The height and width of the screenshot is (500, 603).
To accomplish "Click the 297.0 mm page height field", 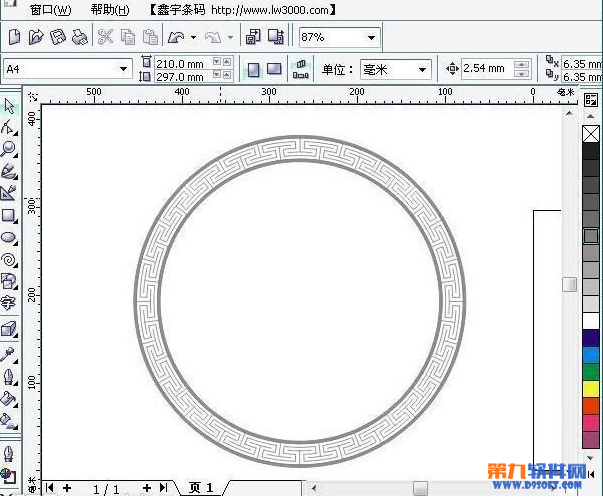I will 182,77.
